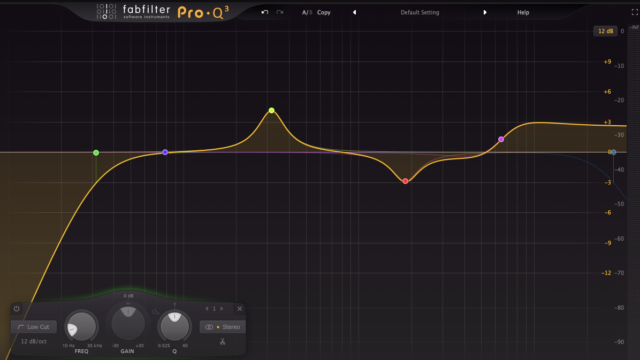Select the yellow-green peak band node
The image size is (640, 360).
point(271,110)
